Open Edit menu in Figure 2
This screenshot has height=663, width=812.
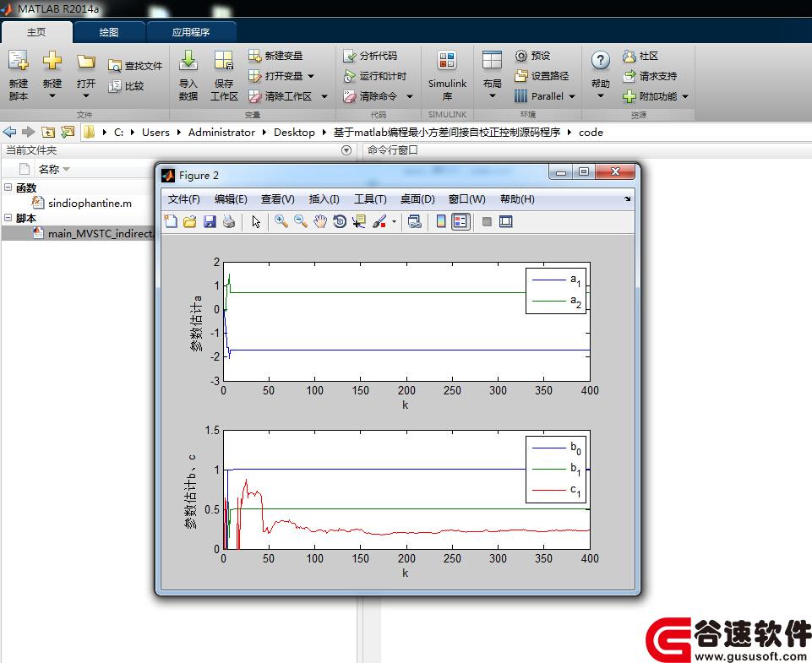click(231, 199)
